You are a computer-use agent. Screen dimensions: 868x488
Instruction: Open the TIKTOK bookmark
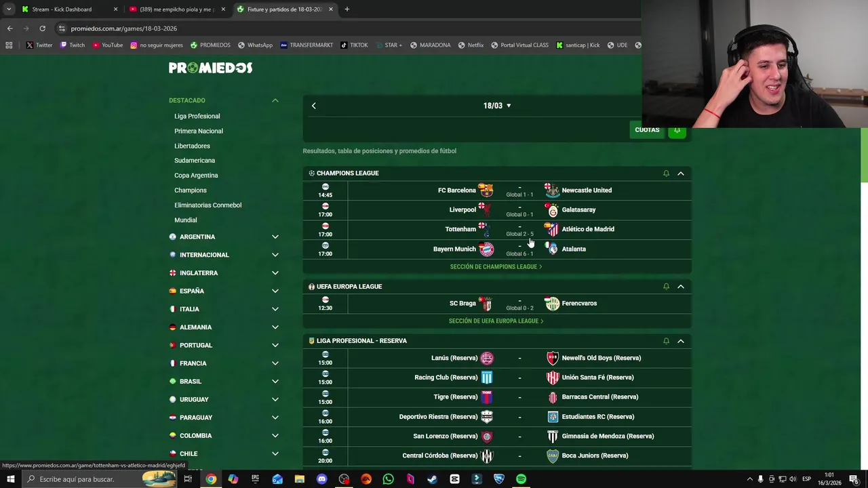[x=354, y=45]
